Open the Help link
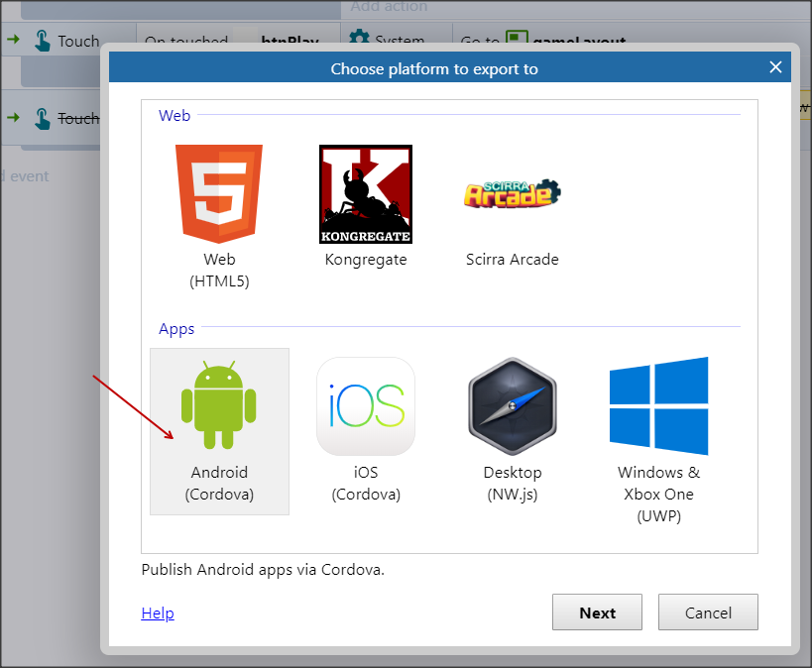The image size is (812, 668). click(x=158, y=613)
